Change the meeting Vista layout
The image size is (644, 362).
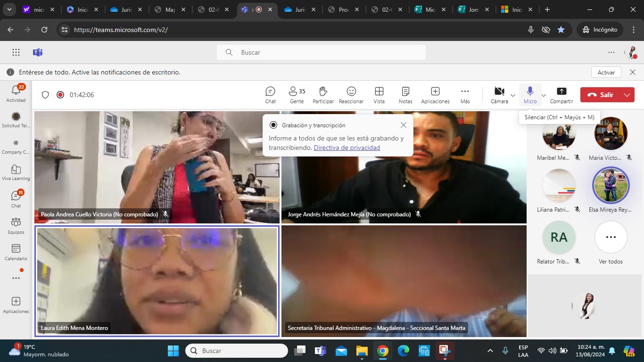pos(379,95)
